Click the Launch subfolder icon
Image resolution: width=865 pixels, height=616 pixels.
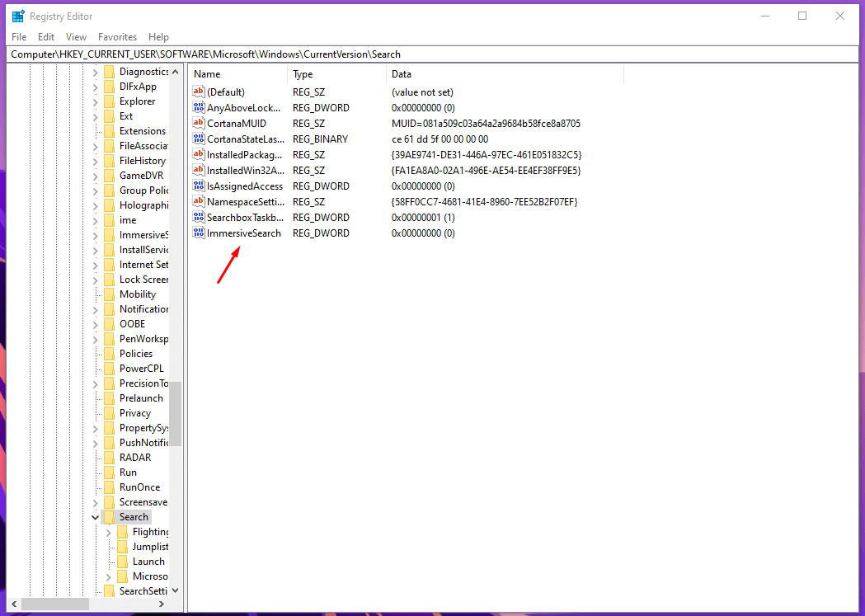(x=123, y=562)
